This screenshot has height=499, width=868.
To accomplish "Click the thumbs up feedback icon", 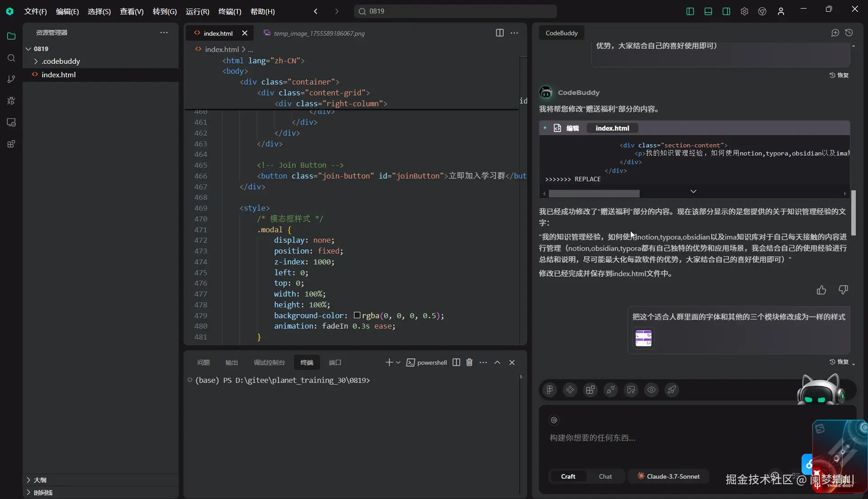I will pyautogui.click(x=821, y=290).
